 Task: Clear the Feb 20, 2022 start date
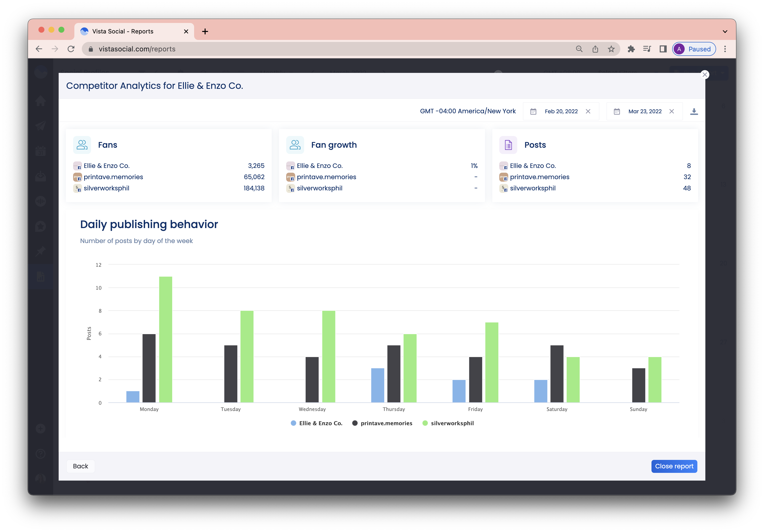[x=588, y=112]
